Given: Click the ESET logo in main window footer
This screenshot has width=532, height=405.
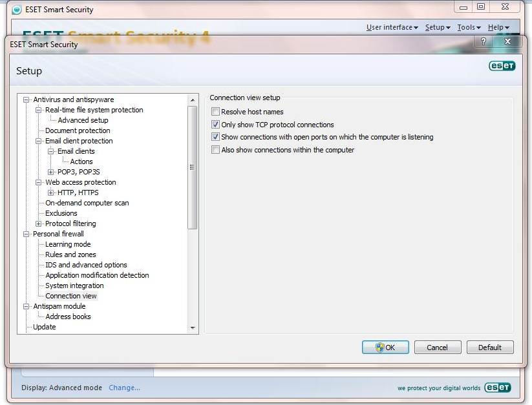Looking at the screenshot, I should [497, 388].
